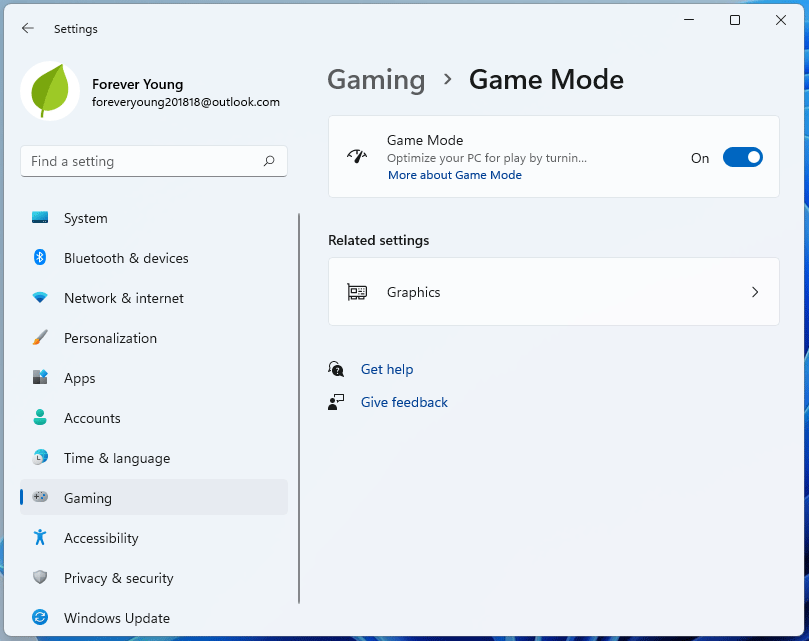Image resolution: width=809 pixels, height=641 pixels.
Task: Expand Graphics settings with the chevron arrow
Action: 755,292
